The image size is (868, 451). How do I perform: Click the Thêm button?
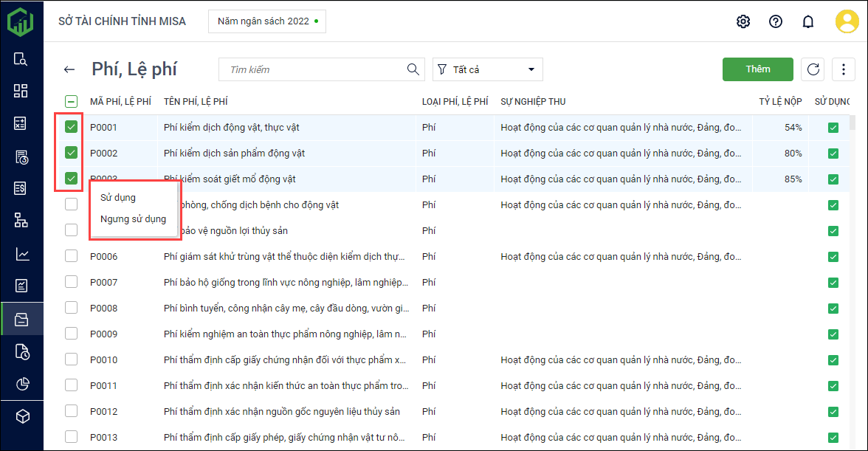coord(757,69)
